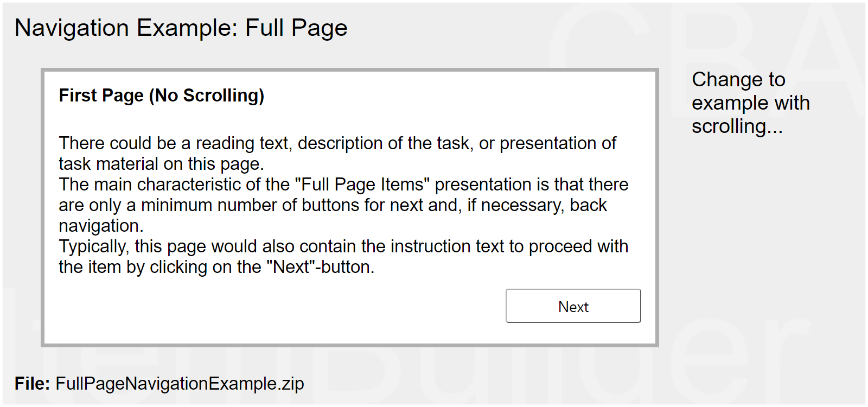This screenshot has height=407, width=868.
Task: Select the 'First Page (No Scrolling)' heading
Action: [x=161, y=96]
